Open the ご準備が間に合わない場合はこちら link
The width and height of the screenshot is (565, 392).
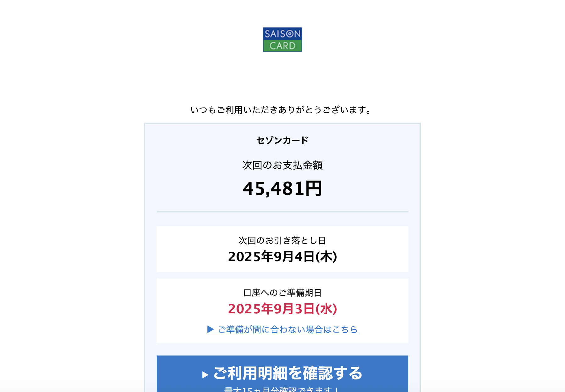pos(282,329)
